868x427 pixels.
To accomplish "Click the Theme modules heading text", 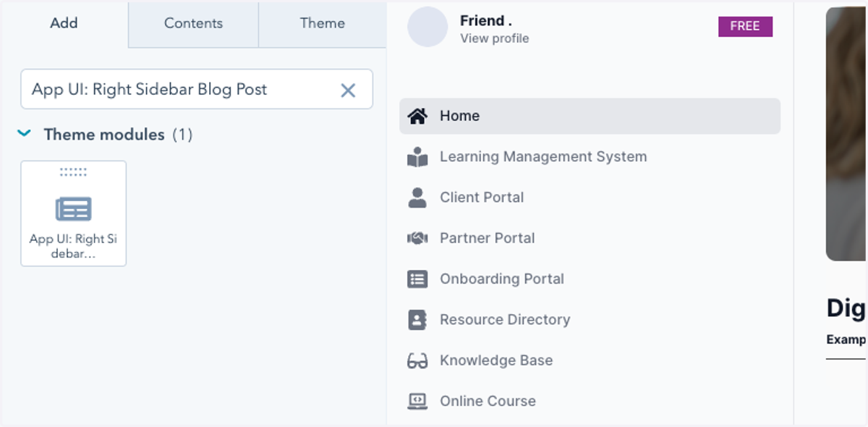I will [x=104, y=135].
